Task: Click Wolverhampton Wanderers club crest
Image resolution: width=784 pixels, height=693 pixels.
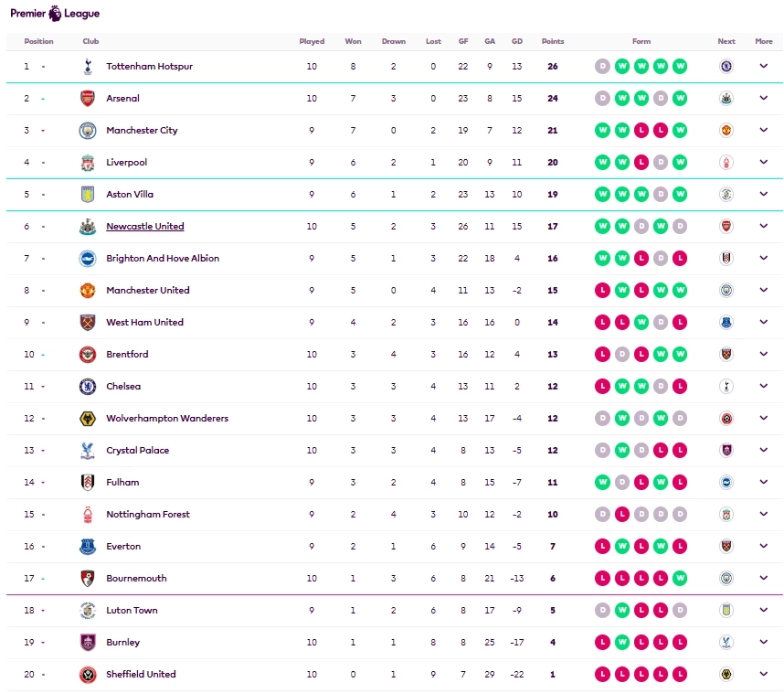Action: 87,419
